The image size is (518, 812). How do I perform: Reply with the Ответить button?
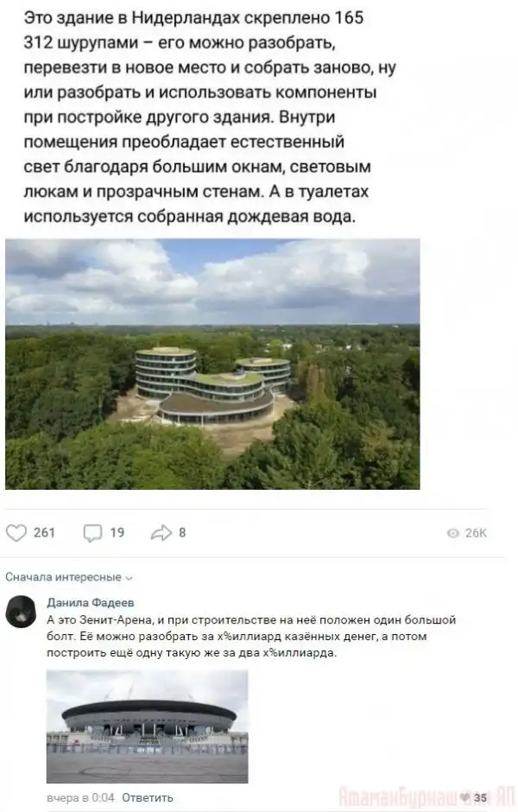(x=148, y=797)
